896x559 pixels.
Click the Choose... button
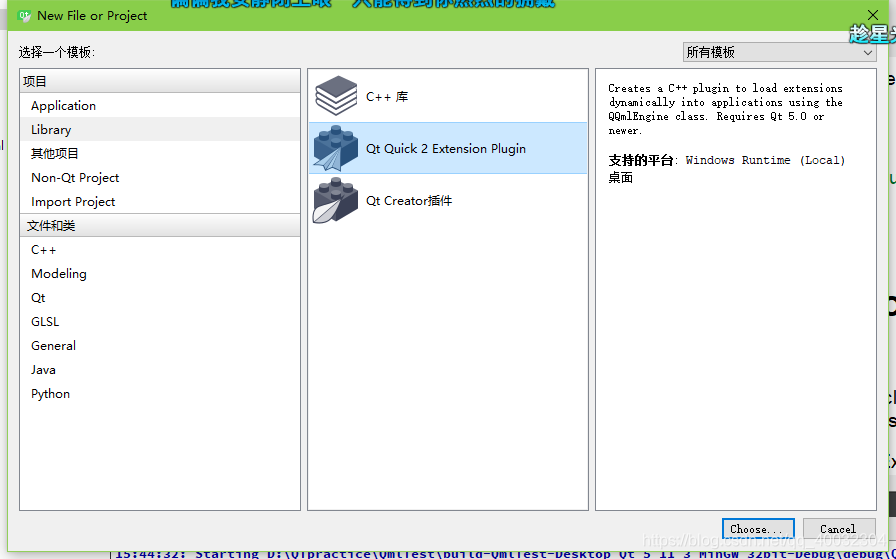[758, 529]
